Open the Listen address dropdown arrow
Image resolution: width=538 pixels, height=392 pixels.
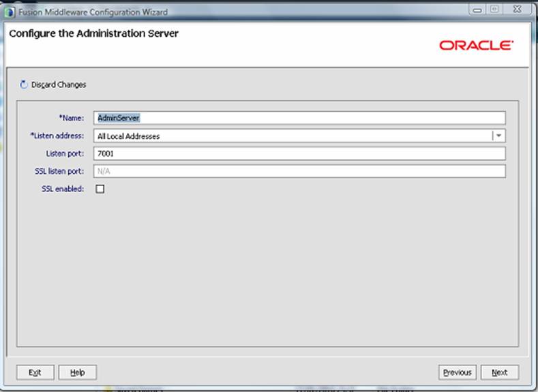(x=499, y=136)
